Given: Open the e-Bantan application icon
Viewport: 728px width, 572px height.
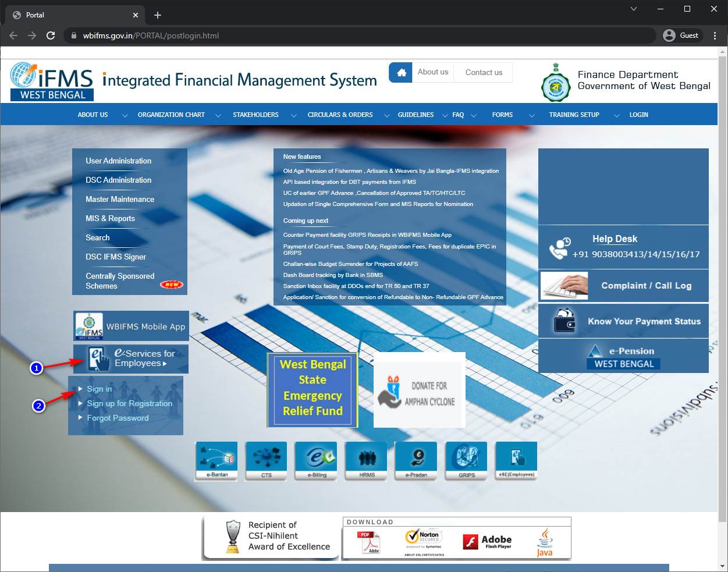Looking at the screenshot, I should tap(216, 461).
